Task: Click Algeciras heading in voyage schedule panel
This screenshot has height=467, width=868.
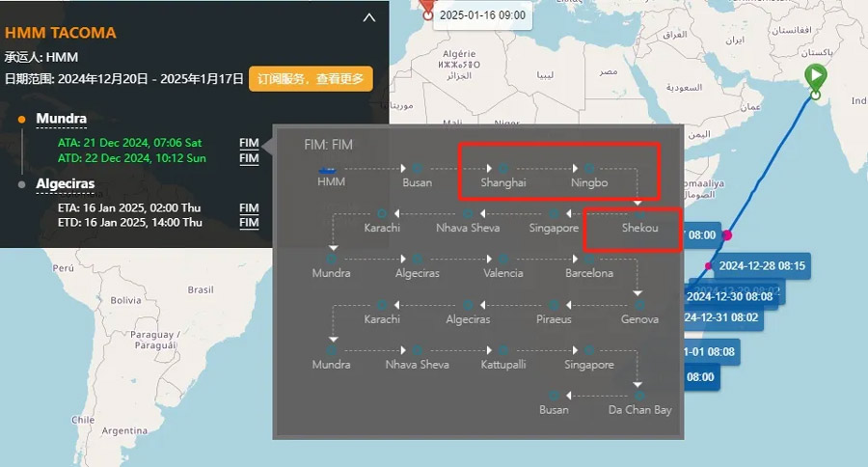Action: pos(66,183)
